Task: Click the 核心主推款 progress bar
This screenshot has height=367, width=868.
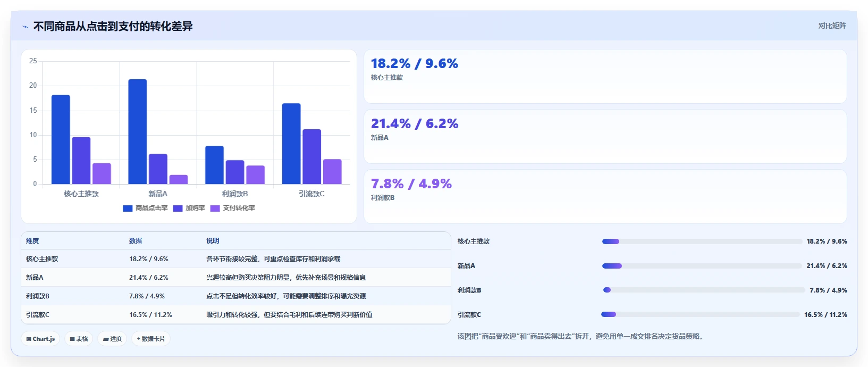Action: (702, 241)
